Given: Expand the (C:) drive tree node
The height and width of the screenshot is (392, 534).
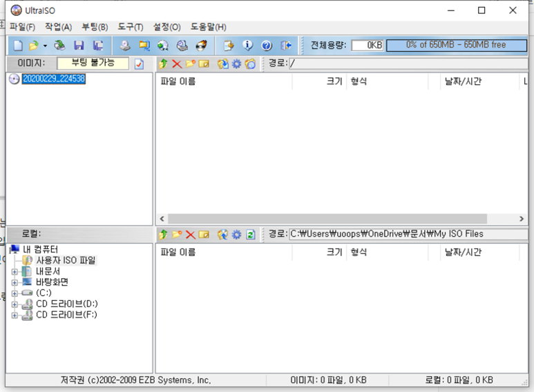Looking at the screenshot, I should point(15,293).
